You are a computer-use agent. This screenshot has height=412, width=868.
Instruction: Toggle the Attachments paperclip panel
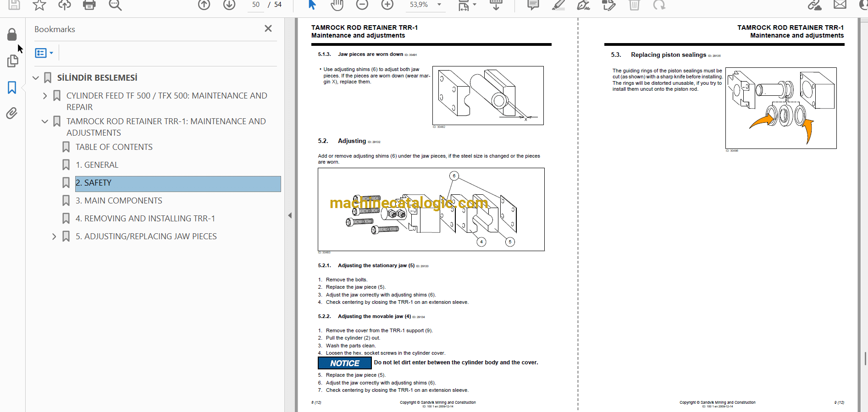pos(12,113)
